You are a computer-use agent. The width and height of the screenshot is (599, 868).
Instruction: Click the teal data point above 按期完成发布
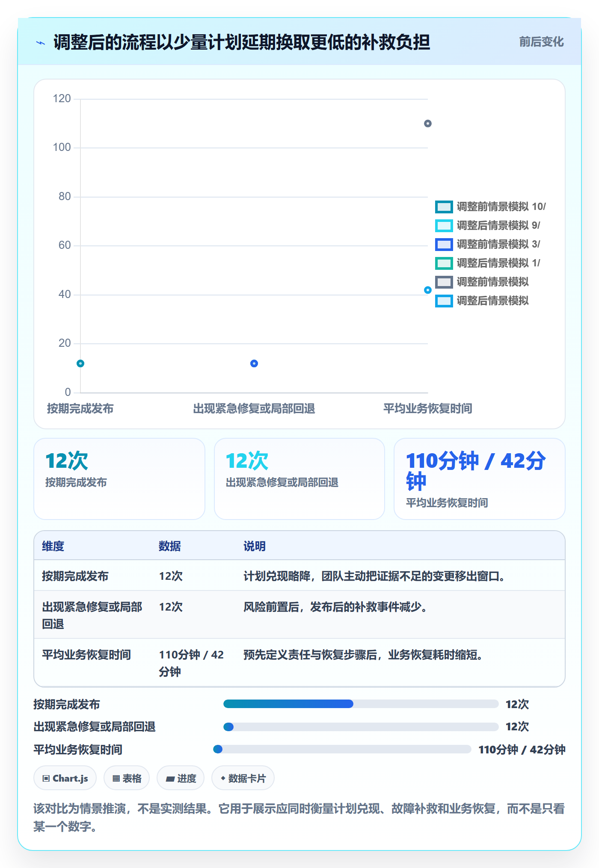[x=80, y=363]
